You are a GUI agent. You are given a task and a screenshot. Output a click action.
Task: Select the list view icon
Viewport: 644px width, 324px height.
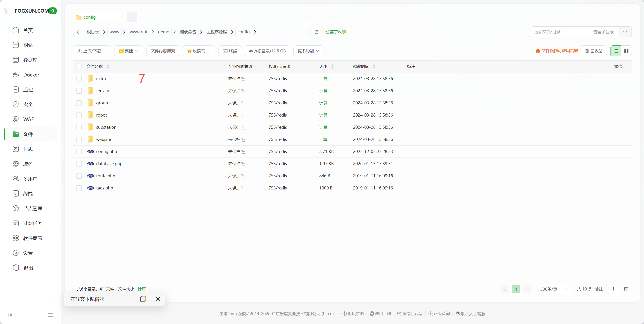[615, 51]
